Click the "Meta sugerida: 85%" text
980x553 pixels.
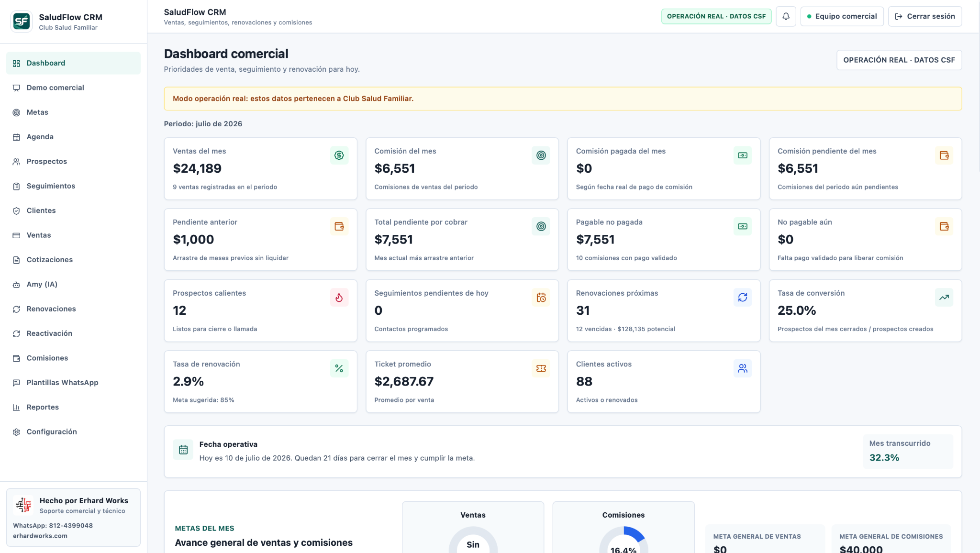coord(203,400)
